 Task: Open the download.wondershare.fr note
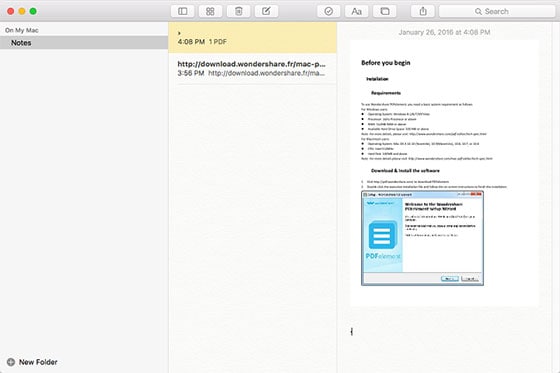pos(252,68)
